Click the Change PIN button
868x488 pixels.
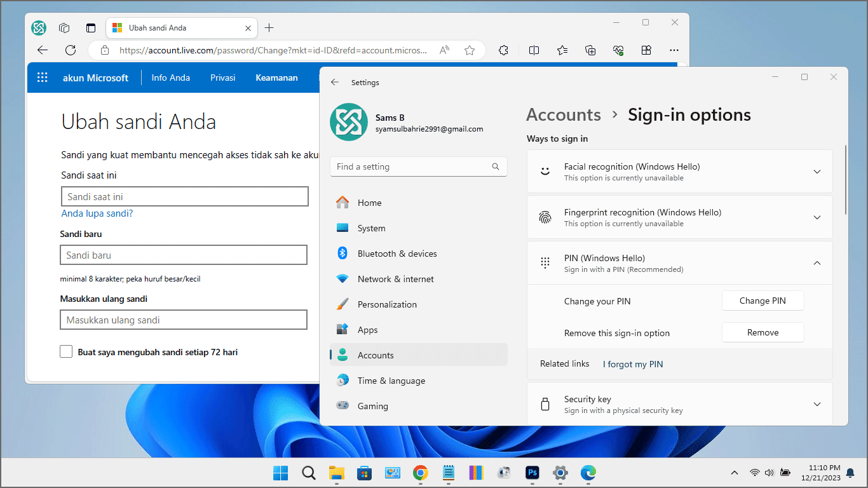click(x=763, y=301)
